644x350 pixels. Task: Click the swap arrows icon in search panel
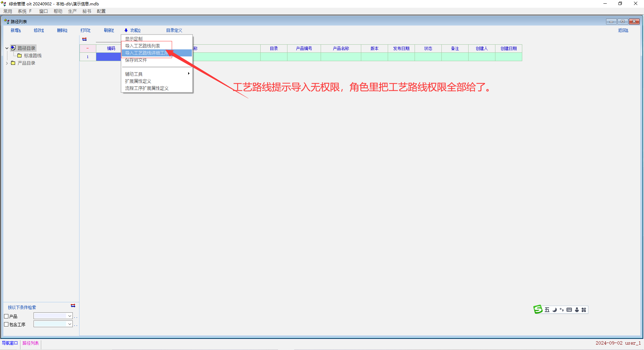73,306
